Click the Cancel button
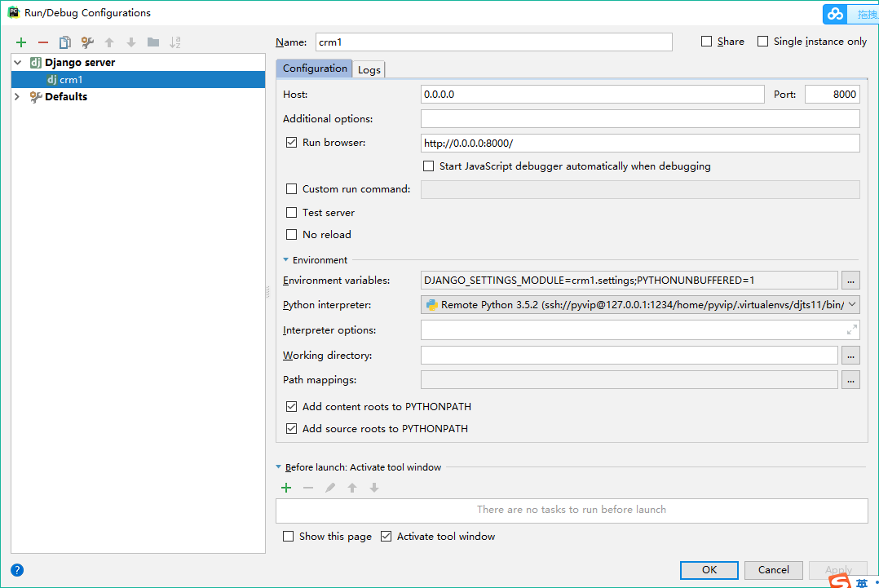Image resolution: width=879 pixels, height=588 pixels. [x=774, y=570]
